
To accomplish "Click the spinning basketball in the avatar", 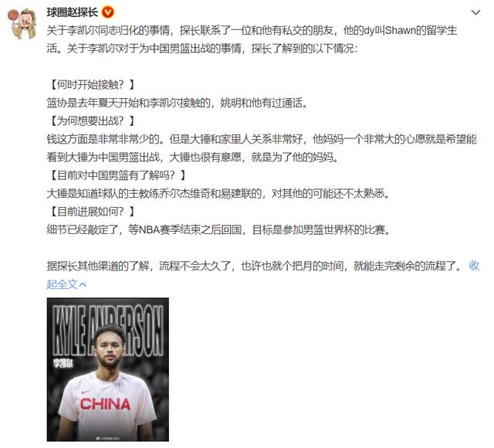I will (x=13, y=15).
